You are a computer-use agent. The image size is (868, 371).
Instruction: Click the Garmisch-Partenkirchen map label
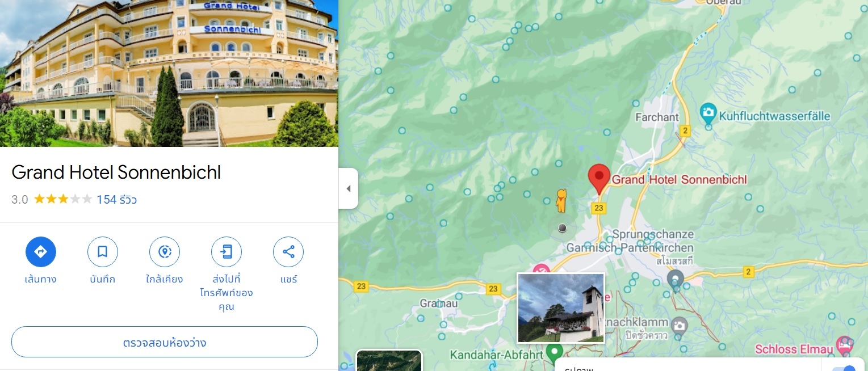coord(630,248)
